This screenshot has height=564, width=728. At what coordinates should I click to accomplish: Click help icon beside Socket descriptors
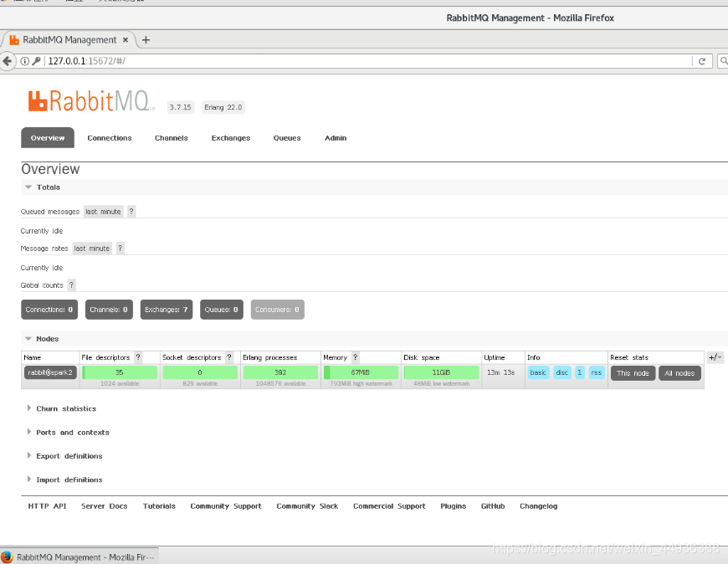[x=229, y=357]
